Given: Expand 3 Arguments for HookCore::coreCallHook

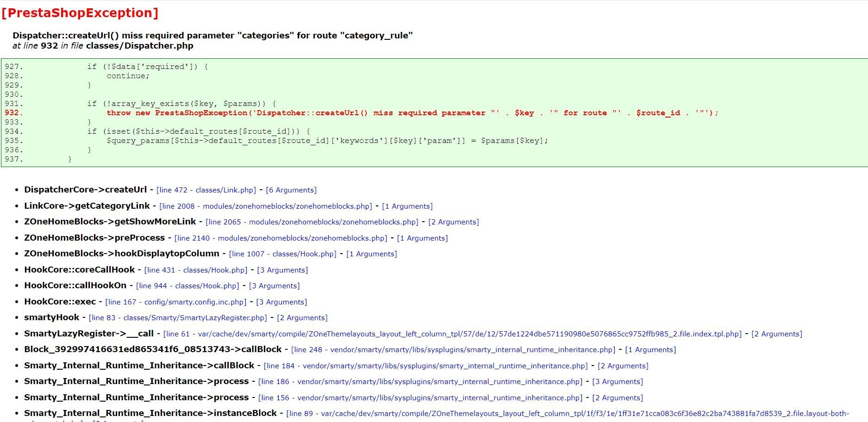Looking at the screenshot, I should tap(282, 270).
